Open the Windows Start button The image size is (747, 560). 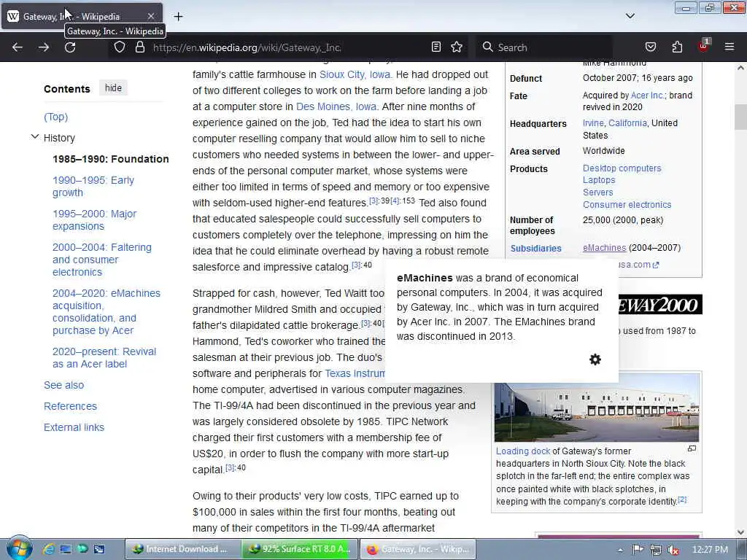[x=19, y=548]
